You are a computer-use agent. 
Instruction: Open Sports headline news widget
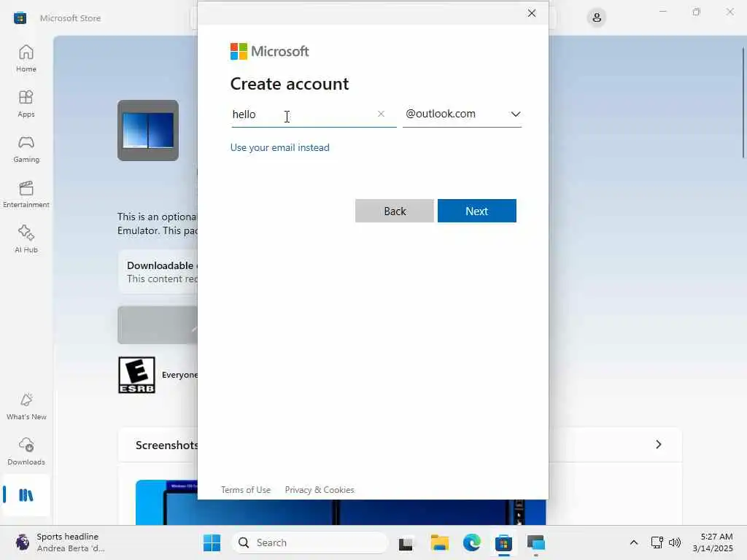tap(60, 542)
